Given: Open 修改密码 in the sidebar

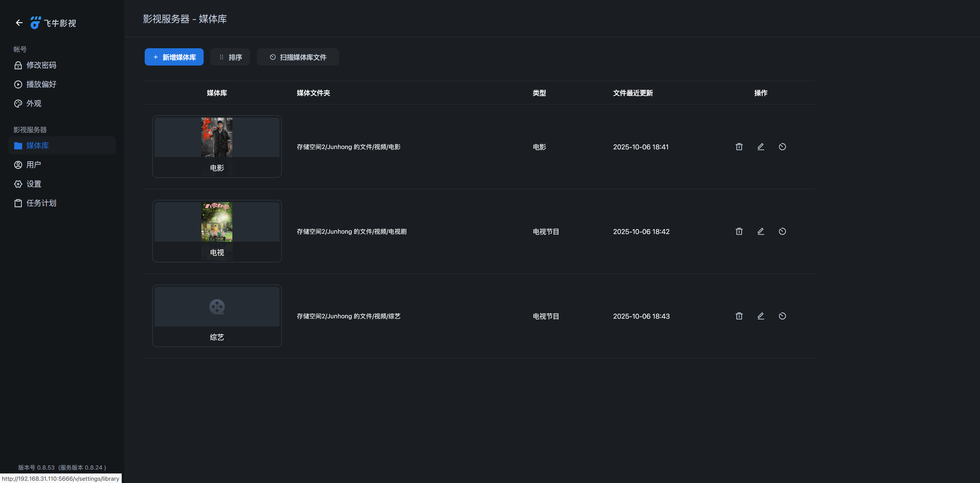Looking at the screenshot, I should [41, 65].
